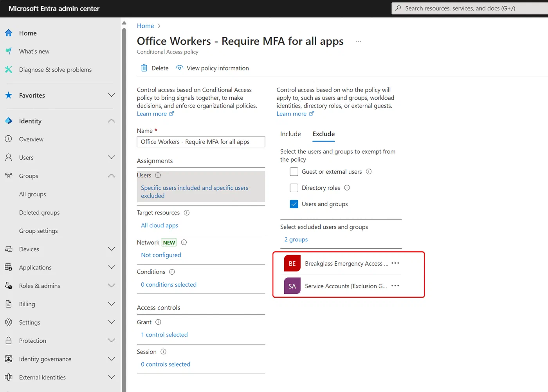Click the Overview info icon in sidebar
Image resolution: width=548 pixels, height=392 pixels.
tap(9, 139)
